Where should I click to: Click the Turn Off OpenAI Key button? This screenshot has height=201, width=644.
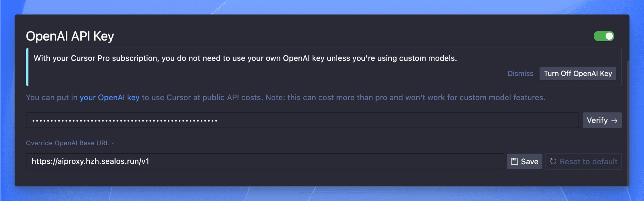[x=578, y=73]
